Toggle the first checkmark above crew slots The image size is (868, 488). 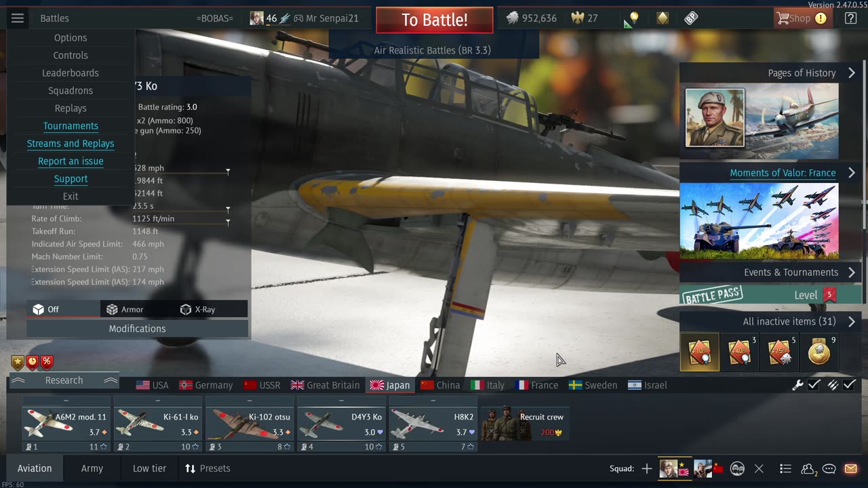pyautogui.click(x=814, y=385)
